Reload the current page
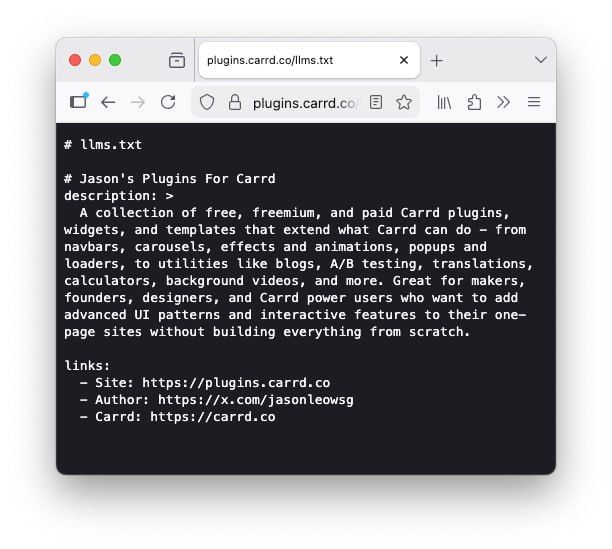This screenshot has height=549, width=612. pyautogui.click(x=168, y=102)
